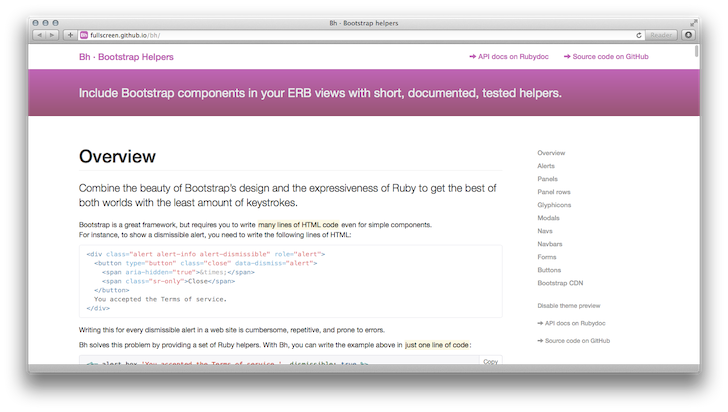Copy the alert_box code snippet

(490, 361)
